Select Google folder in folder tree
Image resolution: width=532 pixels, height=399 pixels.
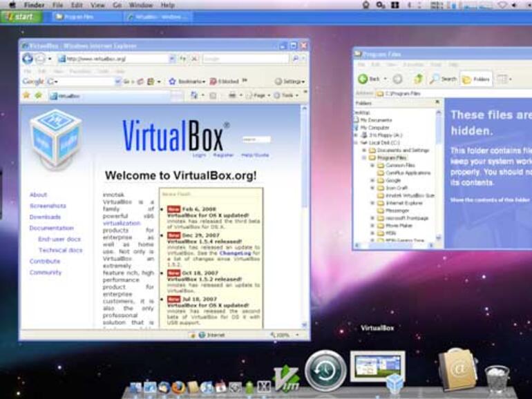389,180
